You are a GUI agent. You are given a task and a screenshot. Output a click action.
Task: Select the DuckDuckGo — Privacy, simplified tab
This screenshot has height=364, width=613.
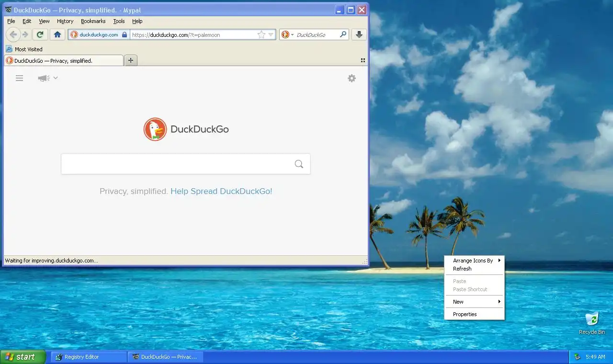click(x=63, y=60)
